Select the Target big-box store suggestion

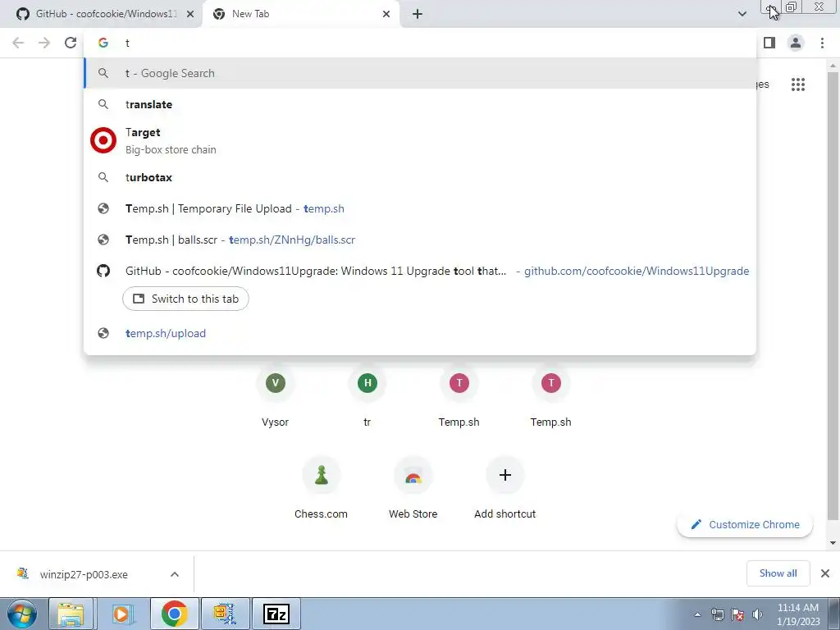point(420,141)
